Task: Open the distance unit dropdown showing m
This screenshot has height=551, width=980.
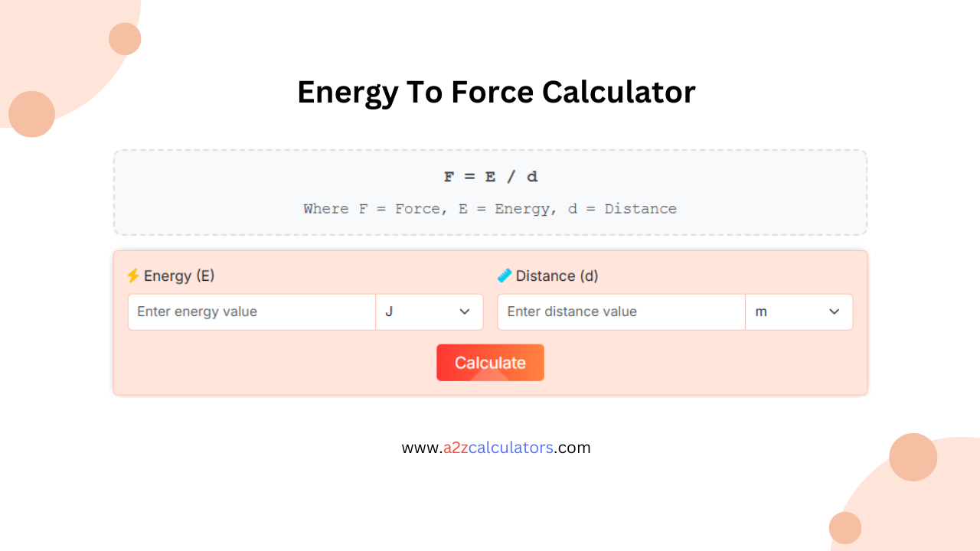Action: [799, 311]
